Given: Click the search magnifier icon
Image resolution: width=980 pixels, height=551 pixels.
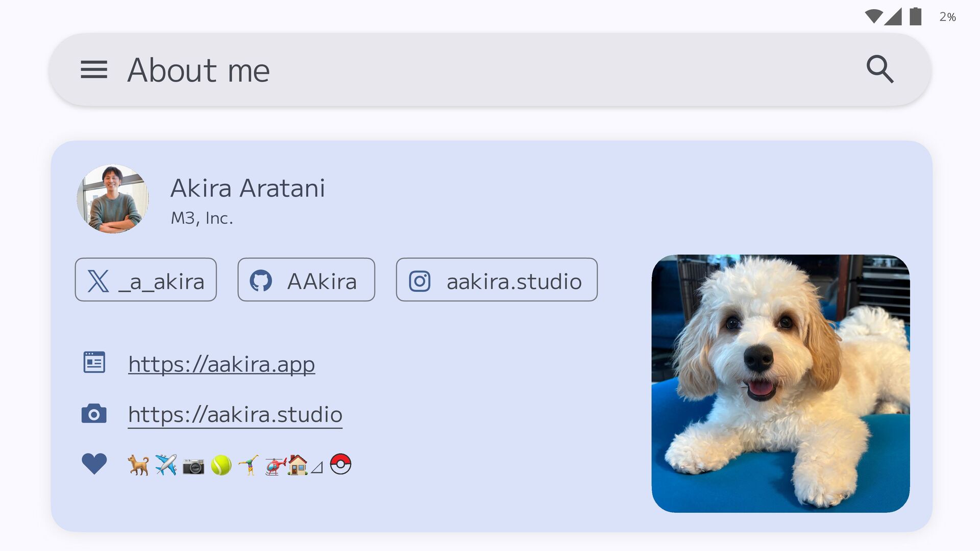Looking at the screenshot, I should click(x=880, y=69).
